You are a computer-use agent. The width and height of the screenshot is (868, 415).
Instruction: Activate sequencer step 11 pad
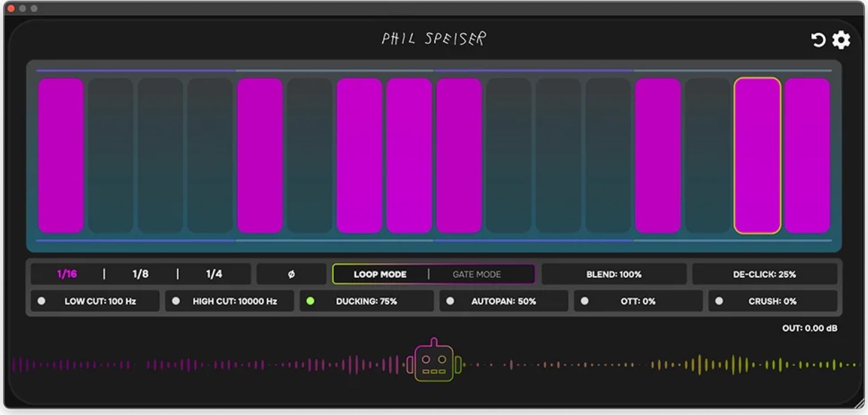pyautogui.click(x=558, y=155)
